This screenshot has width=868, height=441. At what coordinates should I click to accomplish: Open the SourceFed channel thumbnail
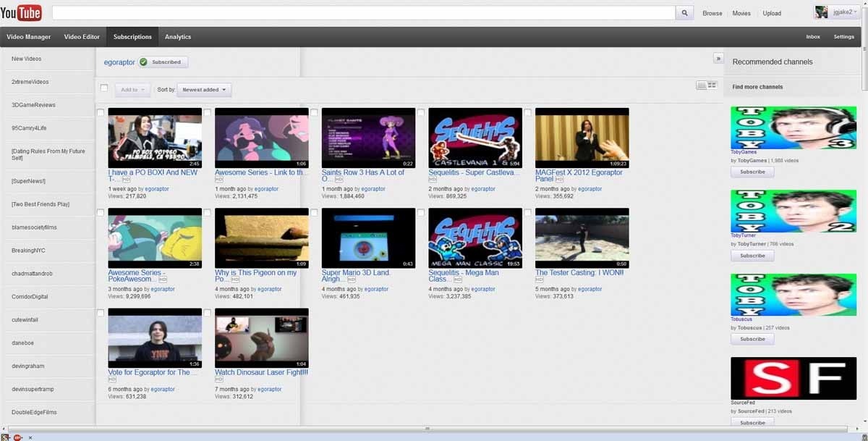coord(793,379)
